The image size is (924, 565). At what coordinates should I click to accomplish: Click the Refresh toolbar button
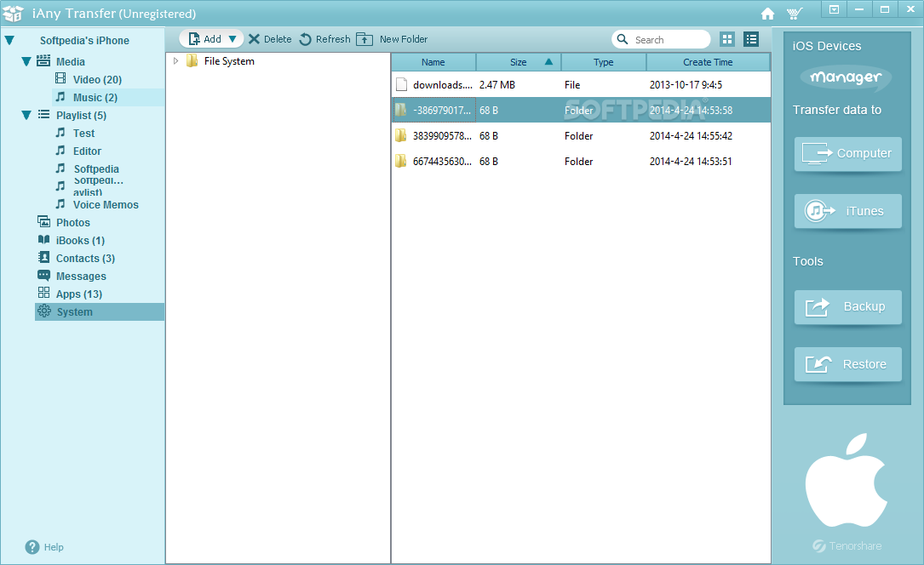[x=324, y=39]
